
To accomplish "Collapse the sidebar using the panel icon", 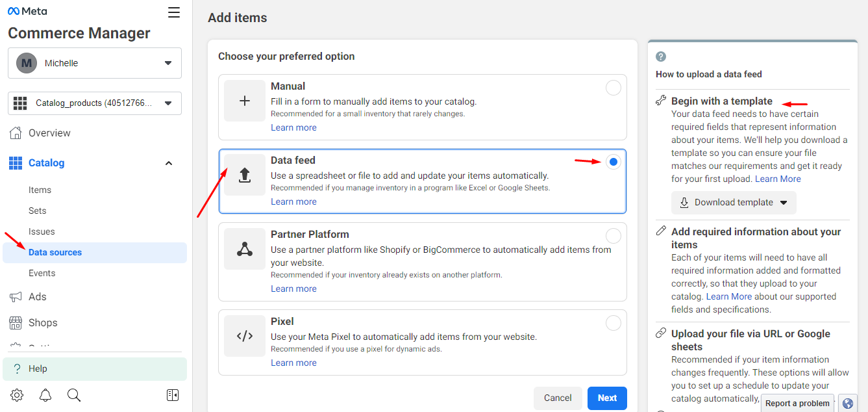I will point(173,394).
